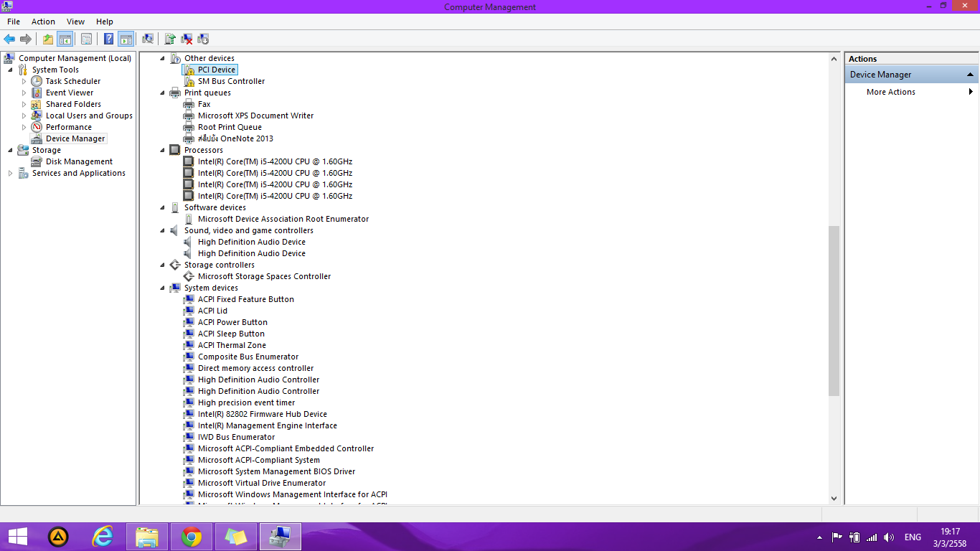
Task: Open the View menu
Action: [75, 22]
